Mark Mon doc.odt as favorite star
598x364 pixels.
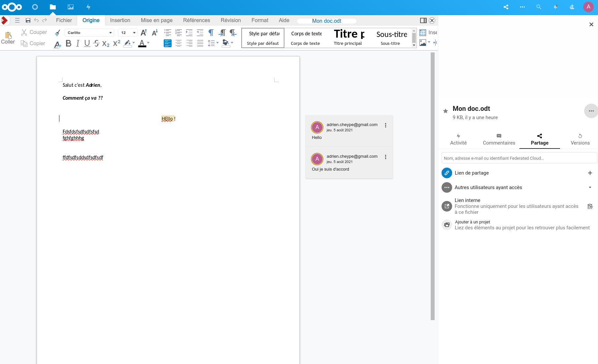(446, 111)
